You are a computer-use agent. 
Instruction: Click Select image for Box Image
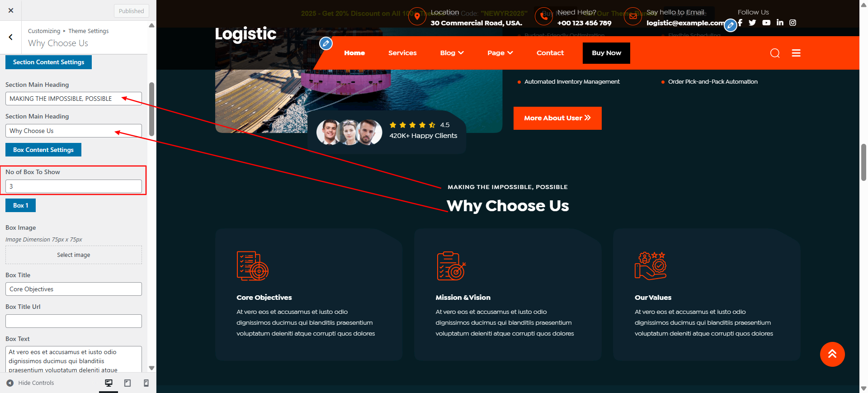[x=74, y=255]
